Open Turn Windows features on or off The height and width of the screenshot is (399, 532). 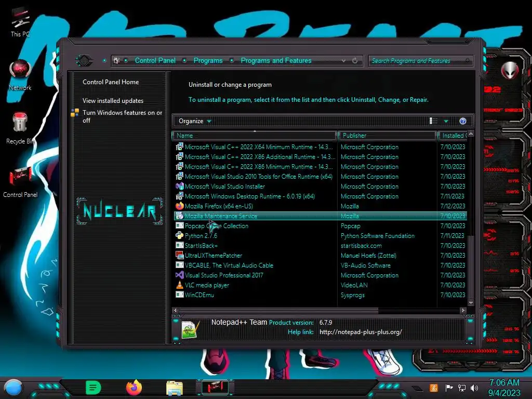pos(123,116)
